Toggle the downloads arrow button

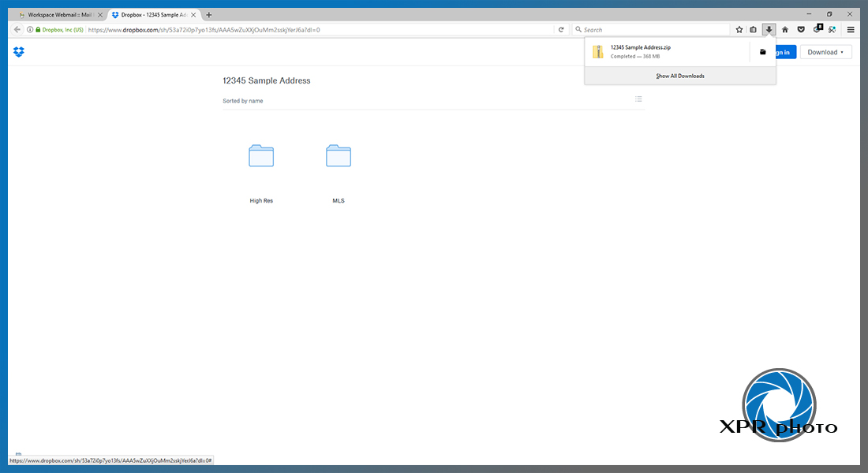(x=769, y=30)
